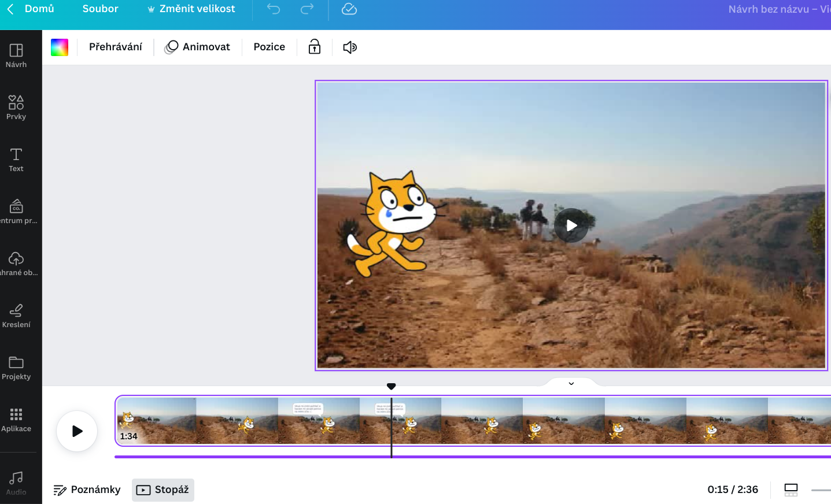Open the Soubor menu

point(100,9)
